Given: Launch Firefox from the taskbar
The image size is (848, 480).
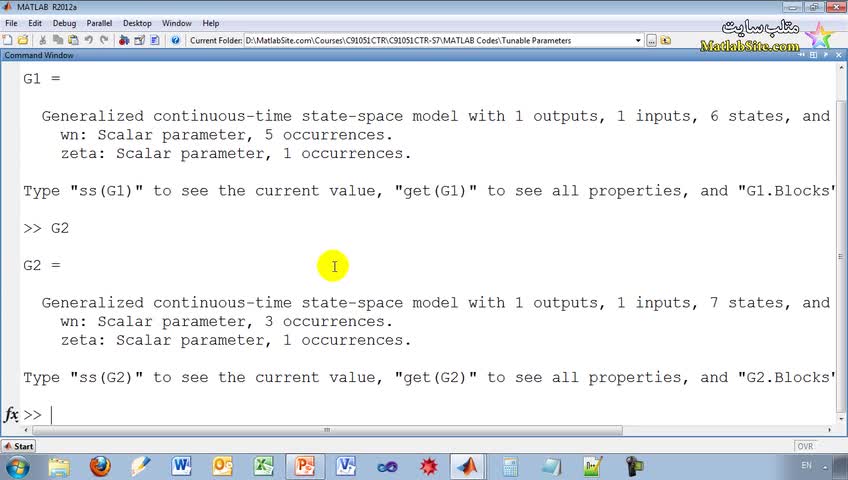Looking at the screenshot, I should pyautogui.click(x=100, y=466).
